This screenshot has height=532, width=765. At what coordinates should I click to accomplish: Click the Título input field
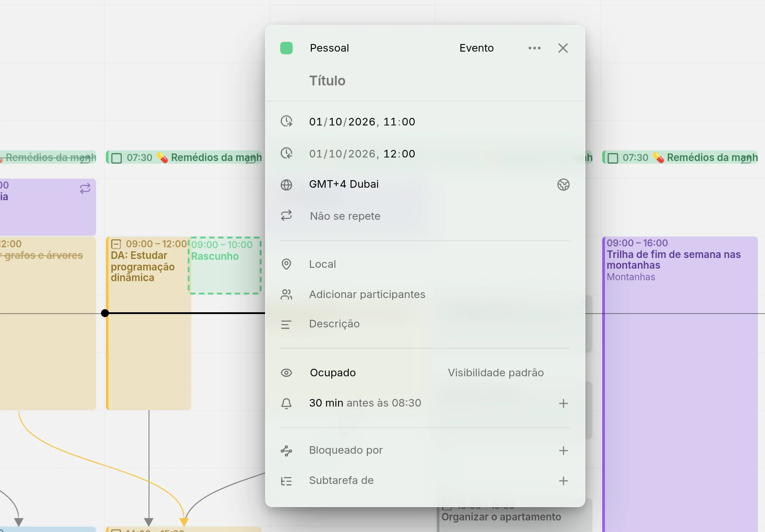click(x=327, y=81)
